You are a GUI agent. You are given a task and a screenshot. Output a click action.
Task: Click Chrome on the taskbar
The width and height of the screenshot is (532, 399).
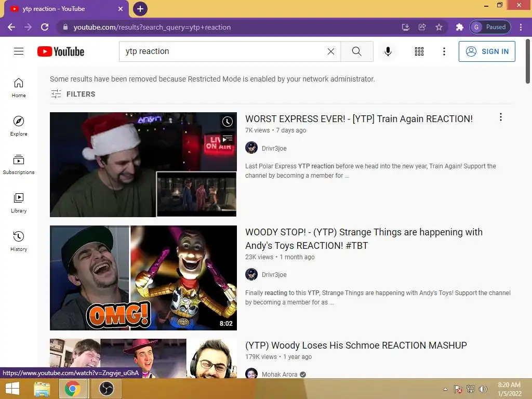pos(73,389)
